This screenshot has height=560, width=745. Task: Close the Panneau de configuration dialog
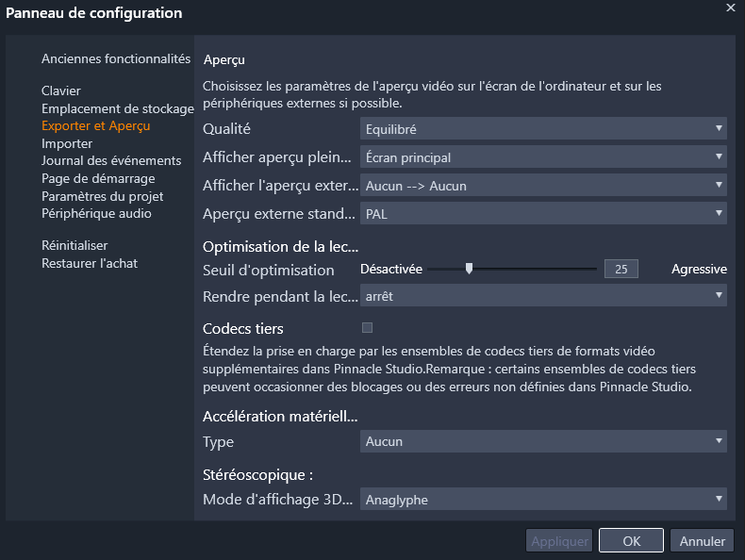[730, 8]
